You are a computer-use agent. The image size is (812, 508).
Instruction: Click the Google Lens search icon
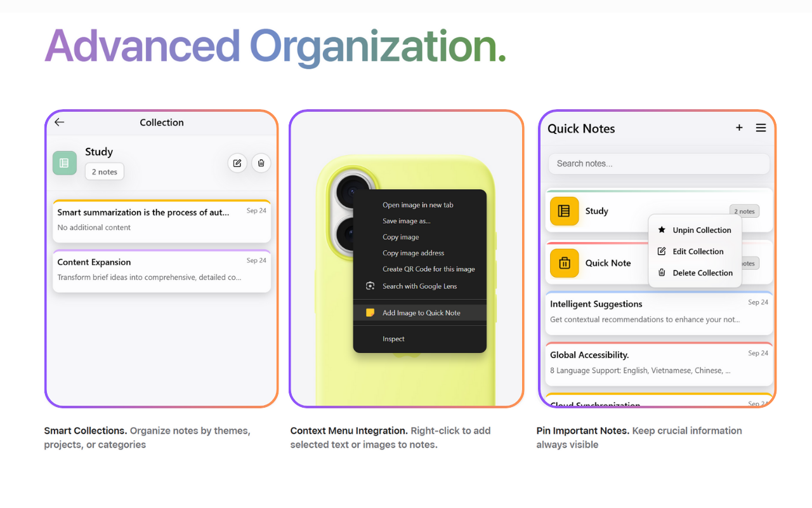pos(370,286)
